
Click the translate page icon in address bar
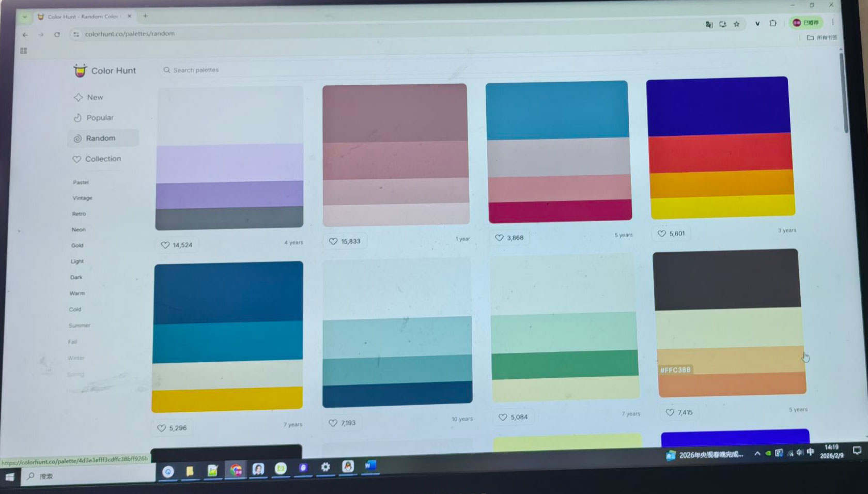point(709,24)
